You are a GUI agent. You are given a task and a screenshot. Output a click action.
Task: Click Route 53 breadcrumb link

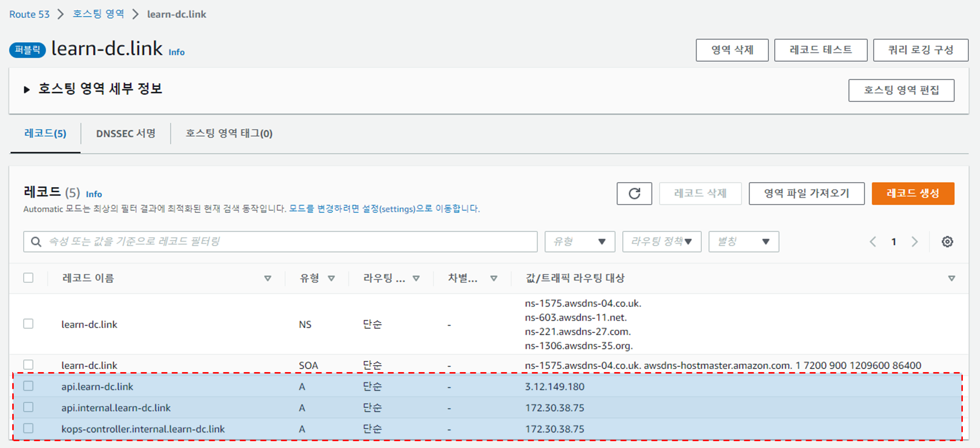(29, 14)
